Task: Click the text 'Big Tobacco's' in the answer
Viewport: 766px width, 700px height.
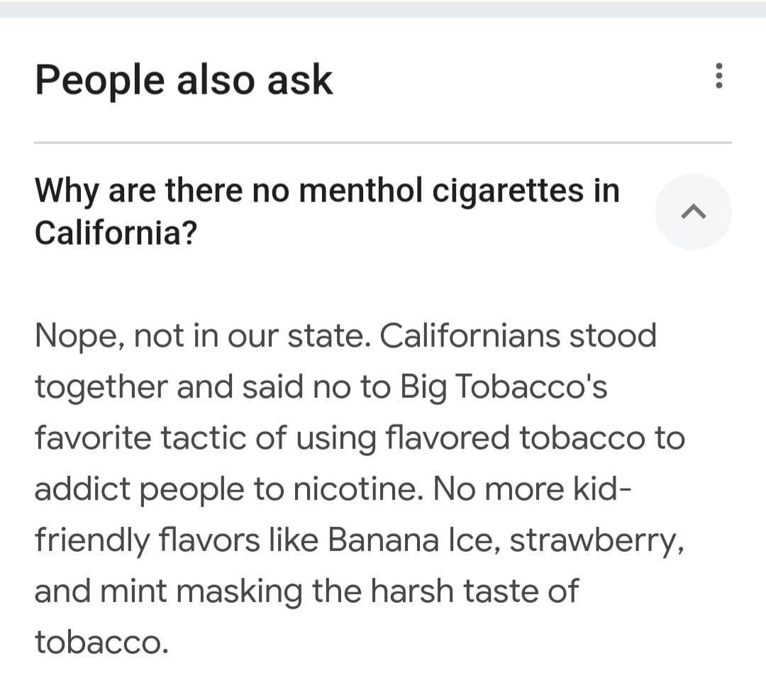Action: coord(504,387)
